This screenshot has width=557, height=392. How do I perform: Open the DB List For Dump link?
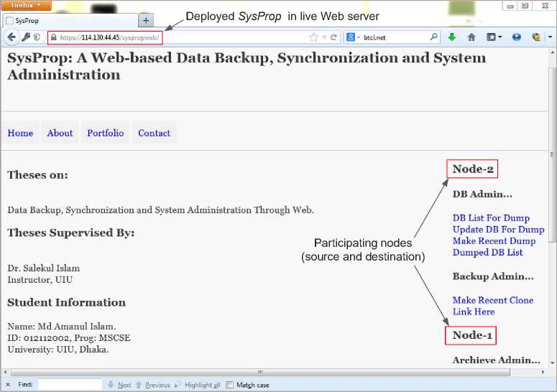[x=491, y=218]
